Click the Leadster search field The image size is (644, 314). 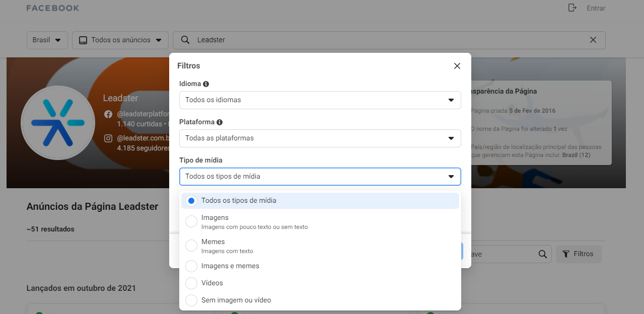tap(389, 40)
